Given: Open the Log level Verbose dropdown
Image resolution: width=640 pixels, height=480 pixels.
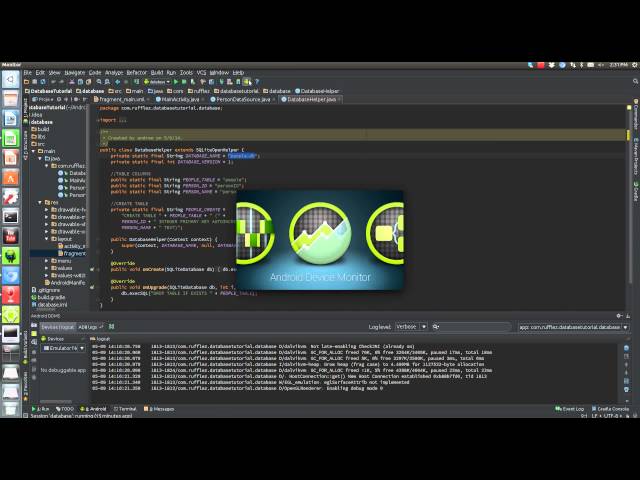Looking at the screenshot, I should [411, 327].
